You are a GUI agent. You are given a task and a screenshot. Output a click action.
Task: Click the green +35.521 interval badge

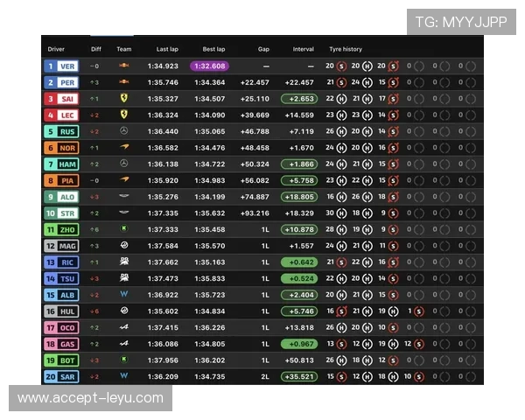click(298, 376)
